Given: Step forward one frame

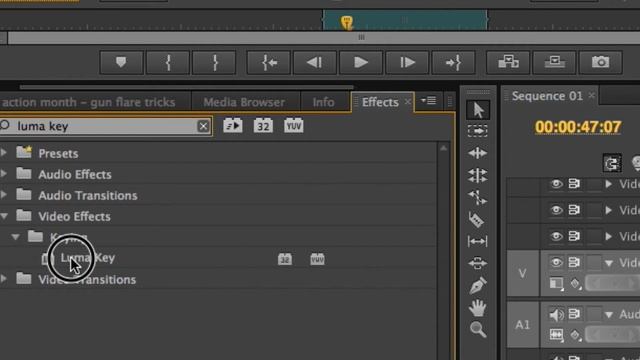Looking at the screenshot, I should click(x=407, y=62).
